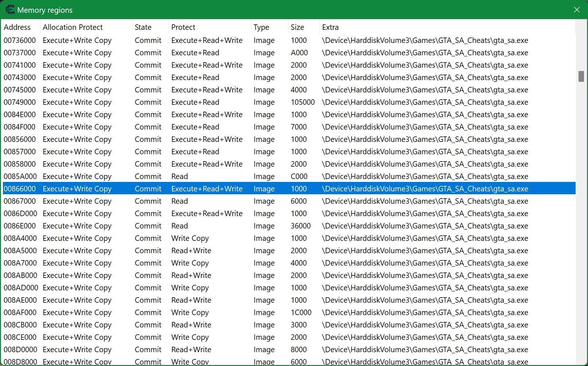The height and width of the screenshot is (366, 588).
Task: Select the row with address 00736000
Action: pyautogui.click(x=289, y=40)
